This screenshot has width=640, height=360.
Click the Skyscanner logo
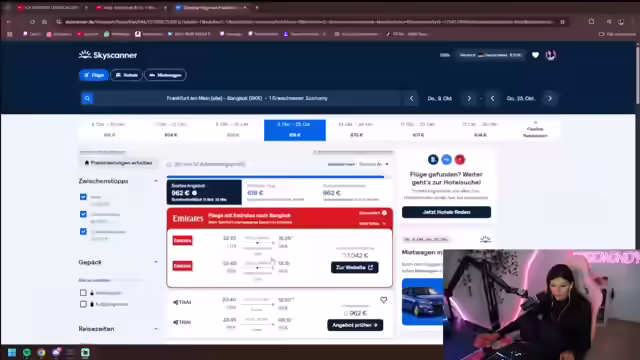[x=108, y=55]
